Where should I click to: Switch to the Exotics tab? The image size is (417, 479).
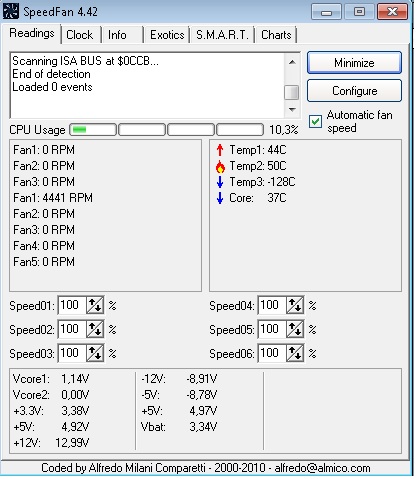[167, 35]
